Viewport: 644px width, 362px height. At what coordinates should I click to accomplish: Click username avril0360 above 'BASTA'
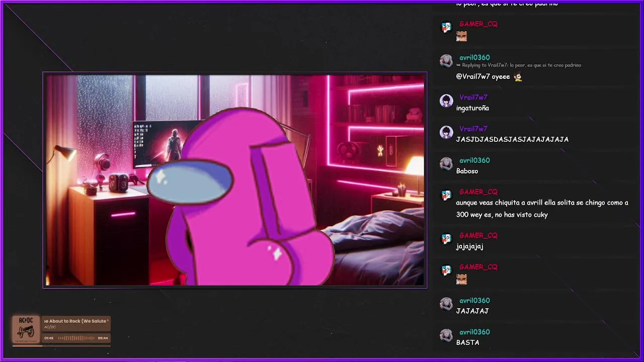click(474, 332)
